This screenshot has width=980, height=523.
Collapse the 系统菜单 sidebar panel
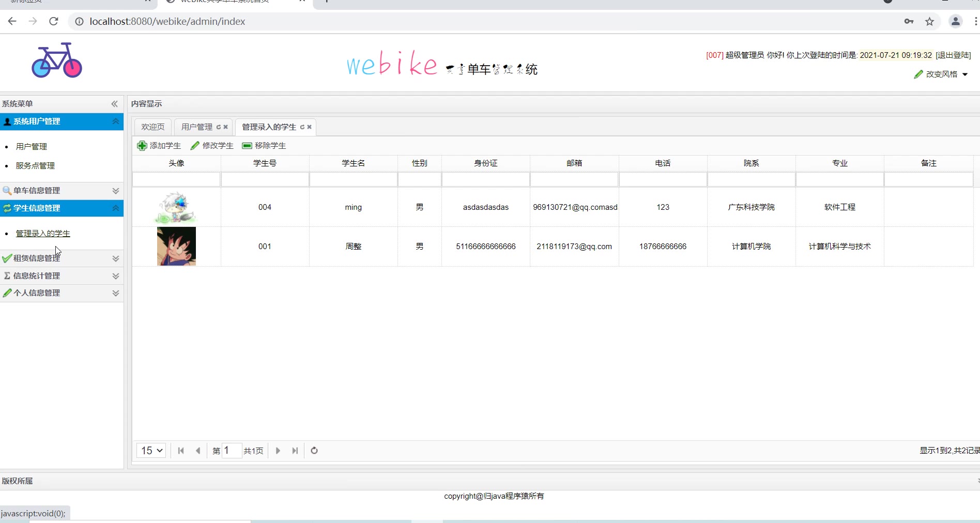coord(115,104)
